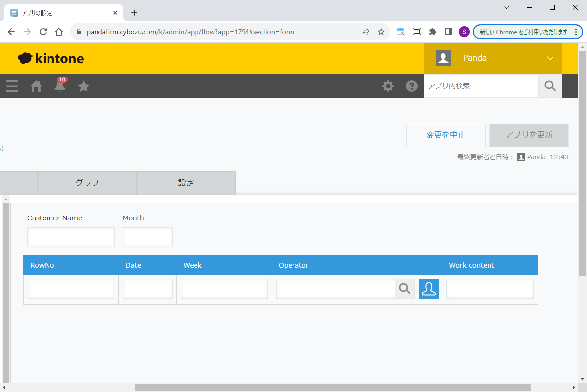Click the Customer Name input field
This screenshot has width=587, height=392.
71,237
